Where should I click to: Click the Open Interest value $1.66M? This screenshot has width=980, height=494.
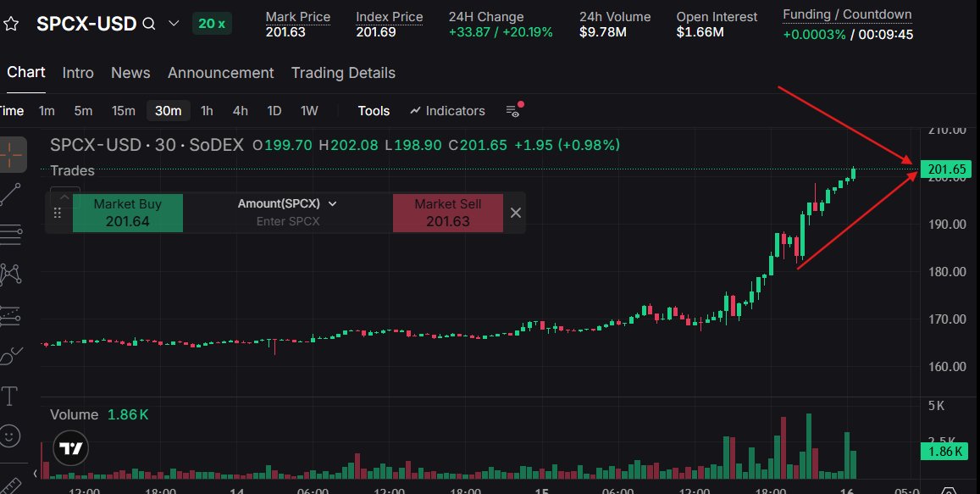coord(700,32)
